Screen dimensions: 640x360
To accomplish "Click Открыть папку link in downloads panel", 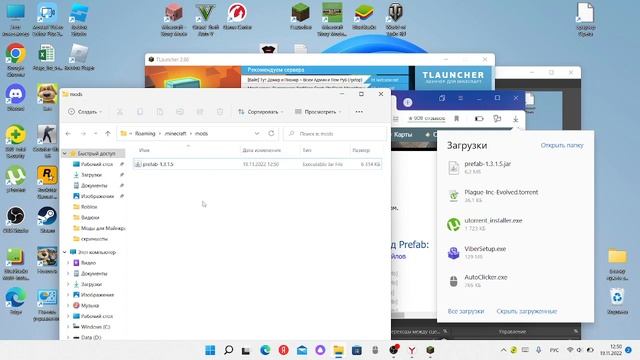I will (x=562, y=145).
